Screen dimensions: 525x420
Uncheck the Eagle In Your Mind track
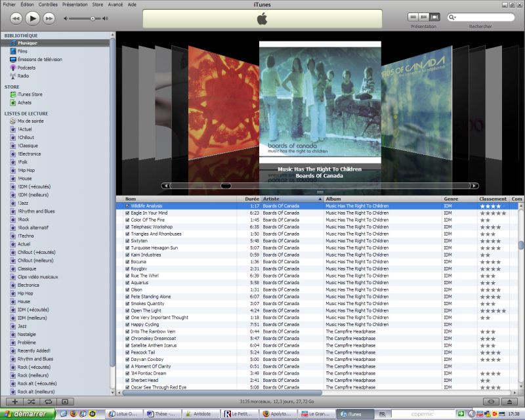point(127,213)
